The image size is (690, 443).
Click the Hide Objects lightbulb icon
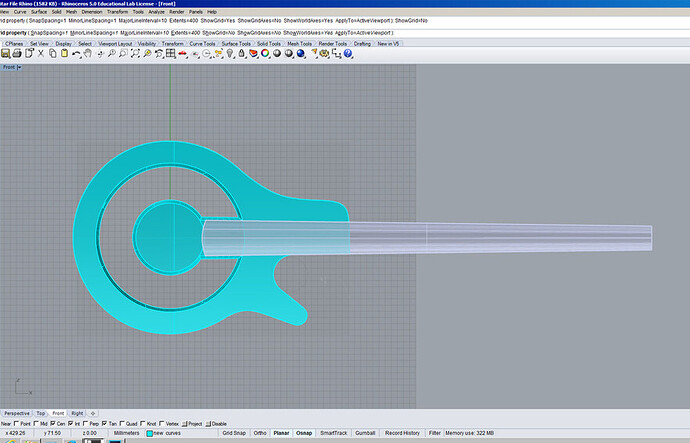point(230,53)
